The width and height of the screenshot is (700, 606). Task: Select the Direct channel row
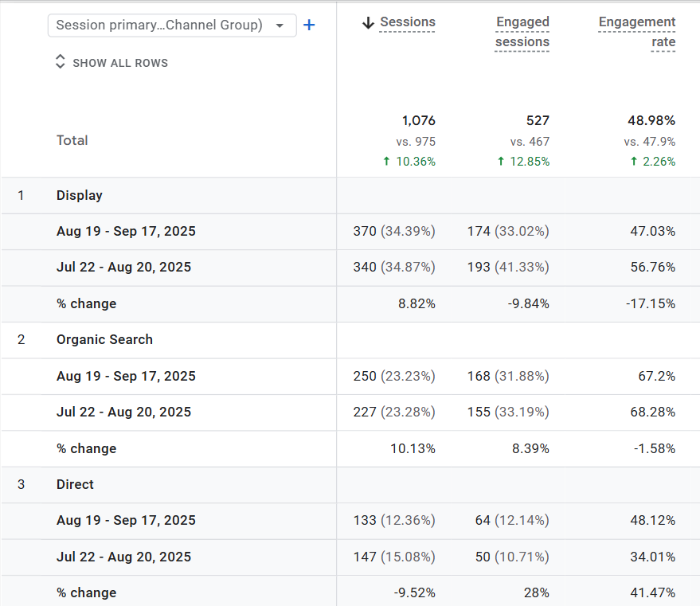tap(75, 484)
